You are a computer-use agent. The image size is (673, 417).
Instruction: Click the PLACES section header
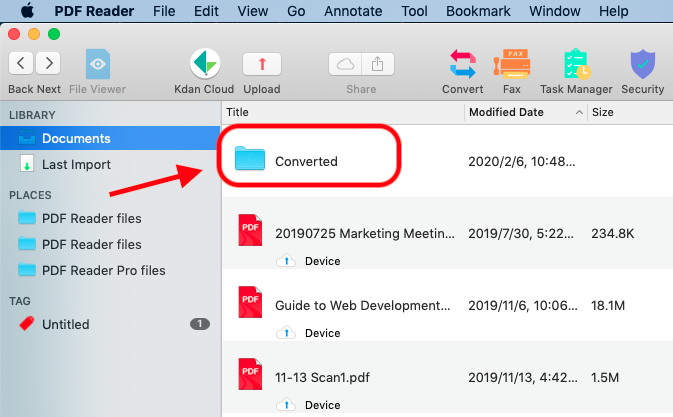tap(30, 195)
